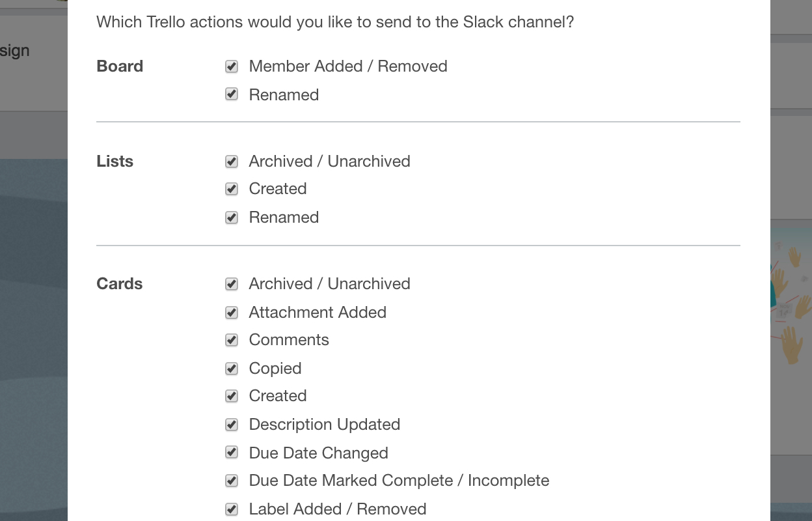The width and height of the screenshot is (812, 521).
Task: Disable Lists Archived / Unarchived notifications
Action: coord(232,161)
